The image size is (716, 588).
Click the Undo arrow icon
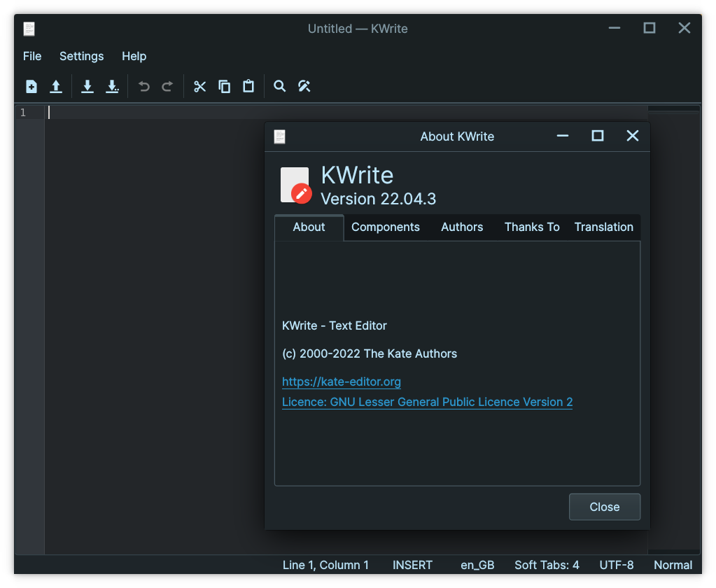click(144, 86)
